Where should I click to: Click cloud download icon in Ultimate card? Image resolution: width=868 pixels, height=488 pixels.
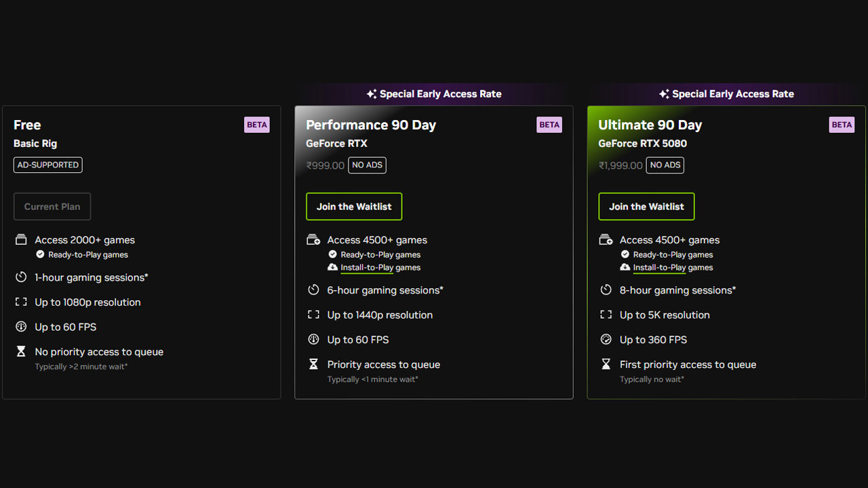(625, 268)
